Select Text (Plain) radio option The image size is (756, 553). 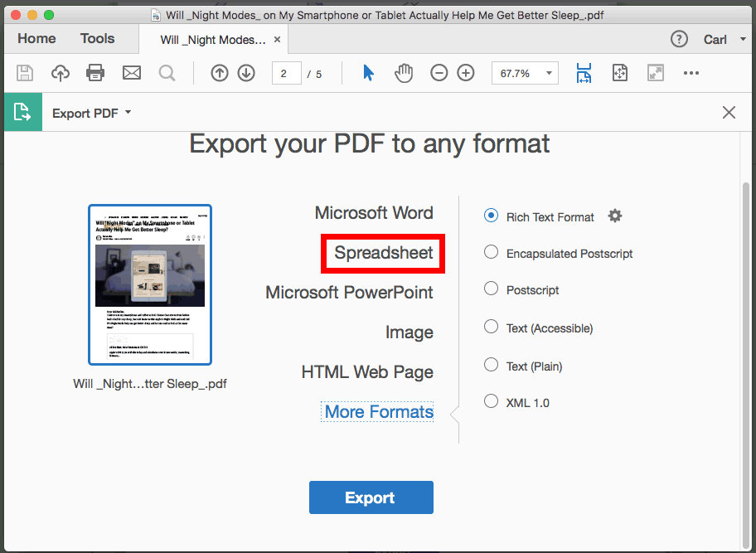coord(491,365)
